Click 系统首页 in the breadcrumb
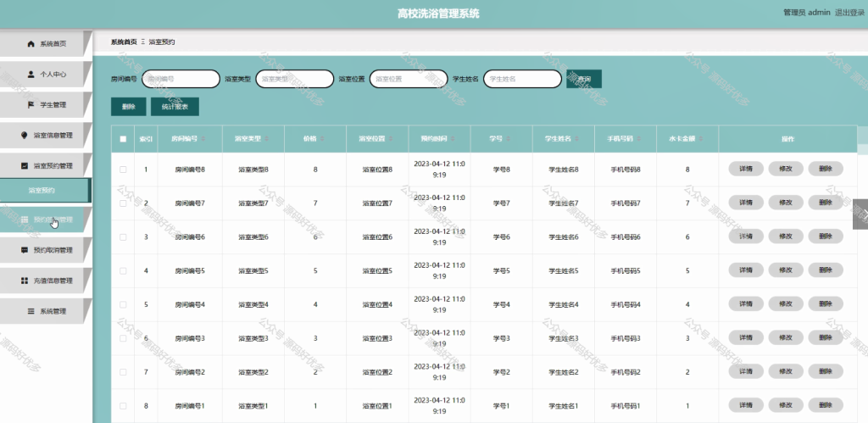This screenshot has height=423, width=868. pos(124,42)
